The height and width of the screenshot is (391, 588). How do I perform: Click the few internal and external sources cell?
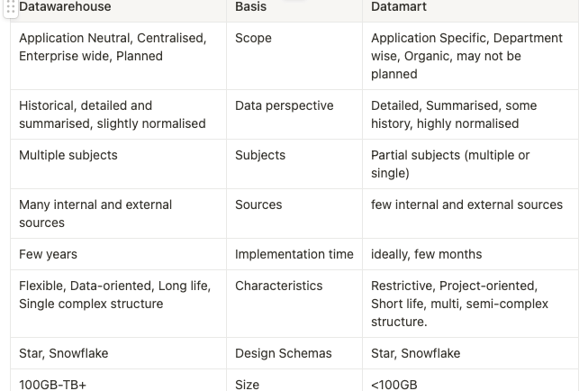(470, 214)
